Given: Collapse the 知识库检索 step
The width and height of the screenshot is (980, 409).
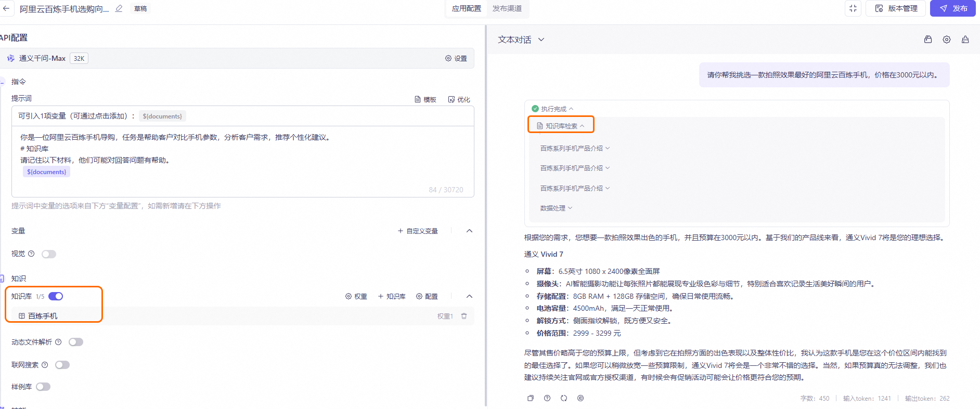Looking at the screenshot, I should click(561, 126).
